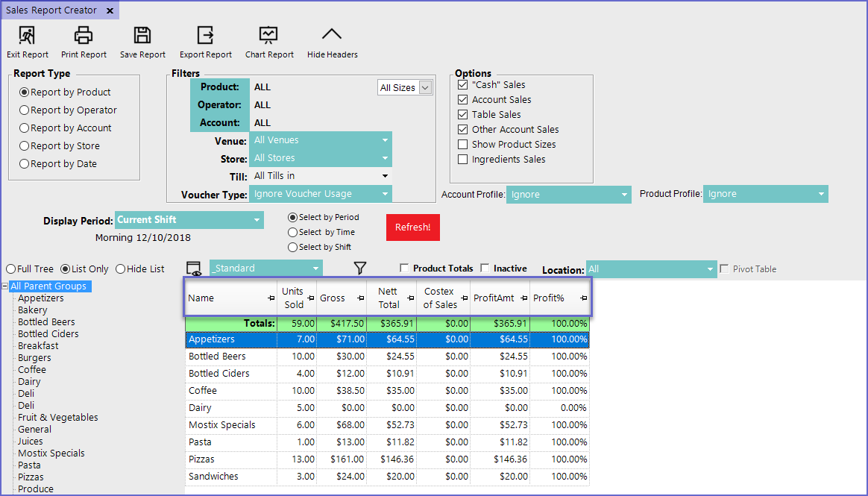Tick the Product Totals checkbox
Screen dimensions: 868x496
click(x=404, y=269)
